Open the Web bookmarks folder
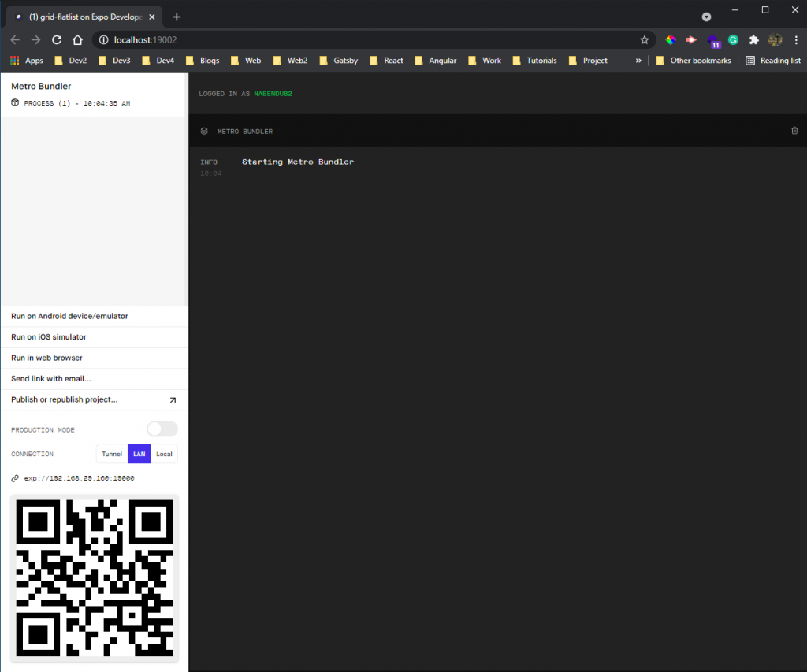This screenshot has width=807, height=672. (246, 60)
